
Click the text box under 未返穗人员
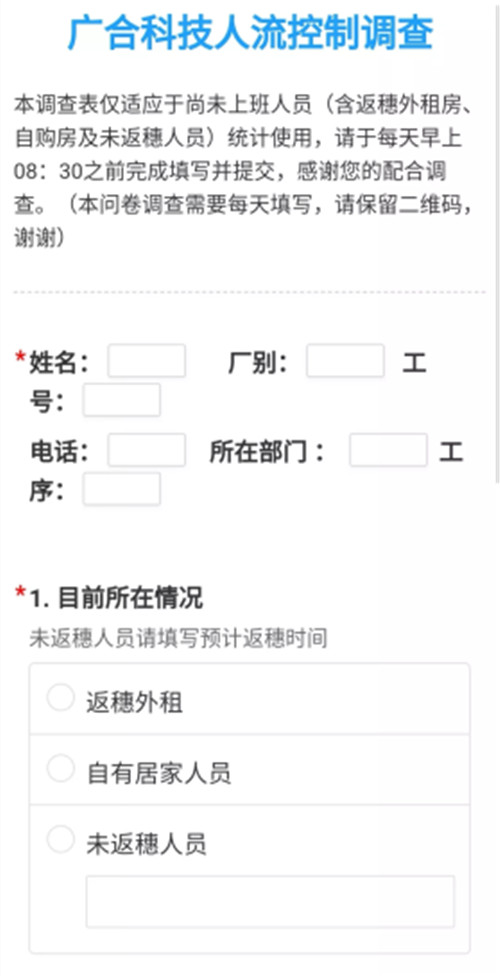270,901
